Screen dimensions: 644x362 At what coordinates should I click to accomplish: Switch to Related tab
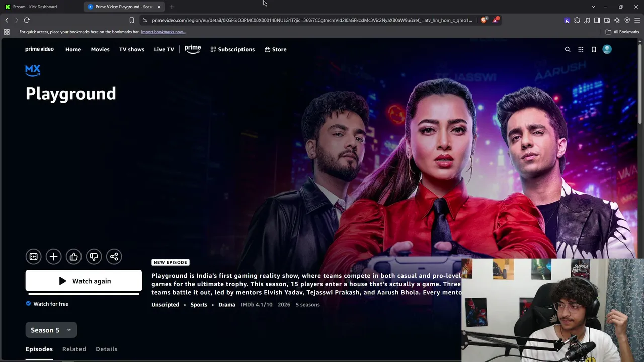74,349
